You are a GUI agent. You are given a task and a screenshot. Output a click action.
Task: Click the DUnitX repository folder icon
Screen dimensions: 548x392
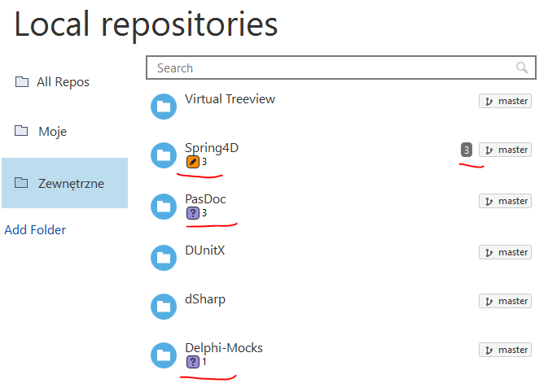click(164, 258)
